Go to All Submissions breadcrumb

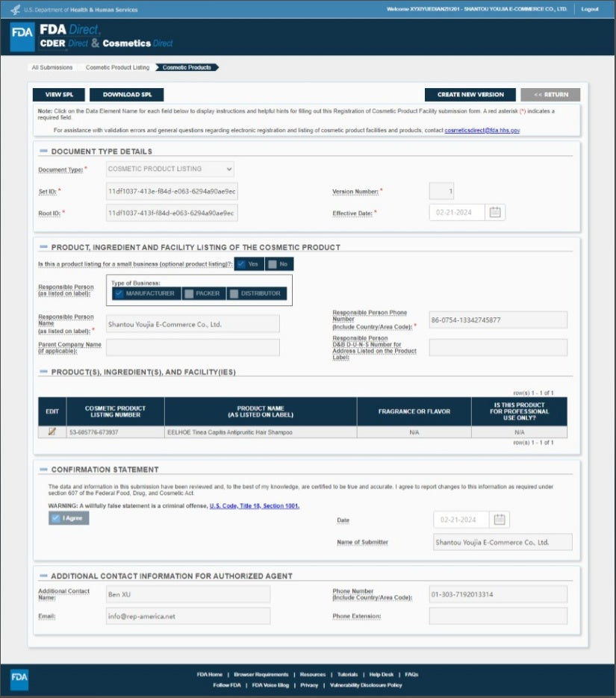click(52, 67)
